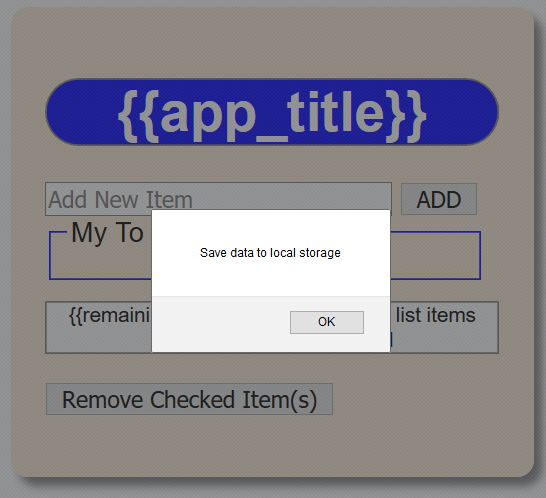Click the empty card area below the Remove button

[x=272, y=444]
